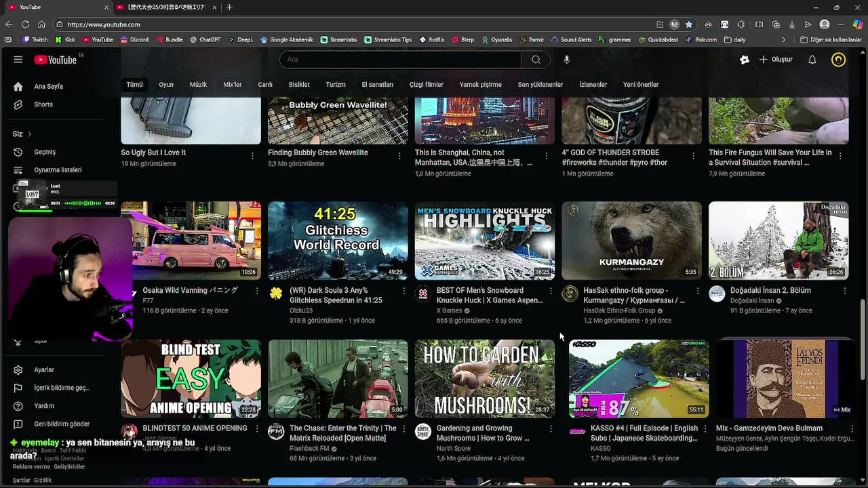Select the Yeni öneriler filter chip

coord(641,85)
